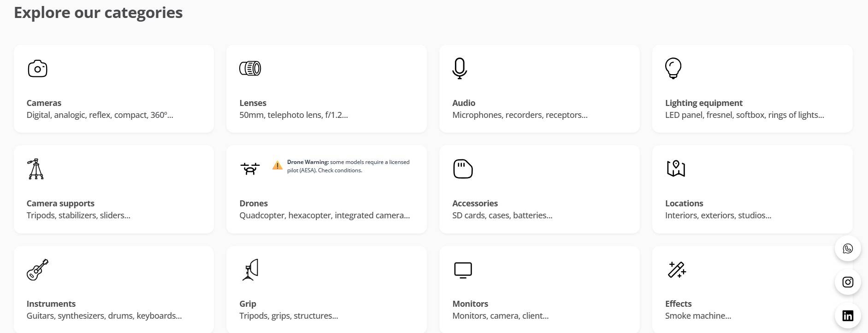The image size is (868, 333).
Task: Click the light bulb Lighting equipment icon
Action: coord(673,68)
